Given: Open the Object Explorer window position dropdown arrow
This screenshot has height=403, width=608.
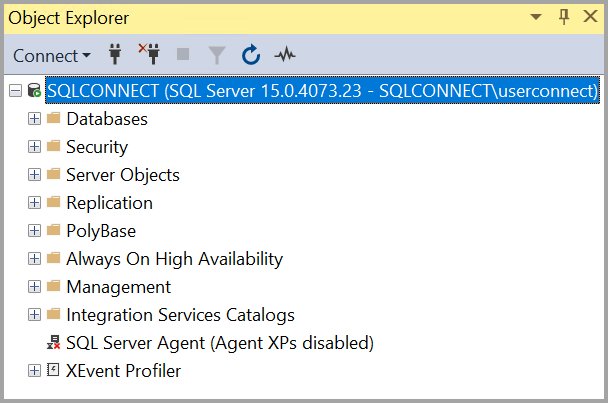Looking at the screenshot, I should [536, 17].
